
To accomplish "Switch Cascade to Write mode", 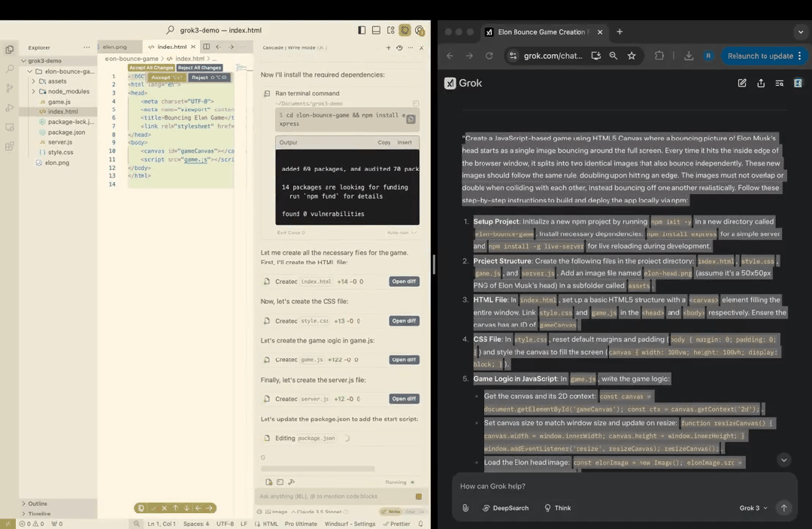I will click(x=391, y=512).
